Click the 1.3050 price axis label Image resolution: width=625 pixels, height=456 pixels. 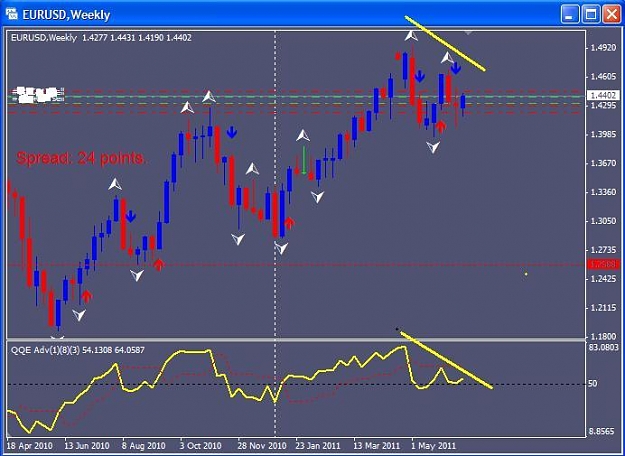(x=602, y=221)
